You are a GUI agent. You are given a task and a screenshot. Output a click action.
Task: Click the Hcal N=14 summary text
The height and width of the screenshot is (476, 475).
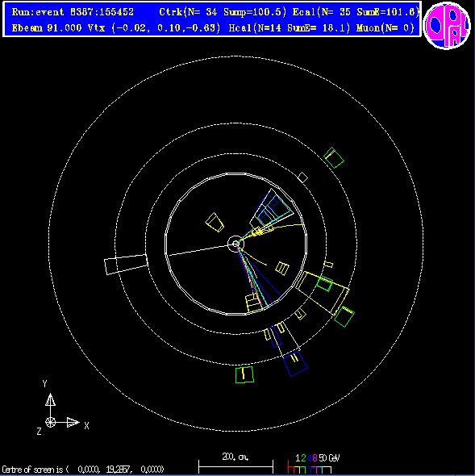click(289, 28)
